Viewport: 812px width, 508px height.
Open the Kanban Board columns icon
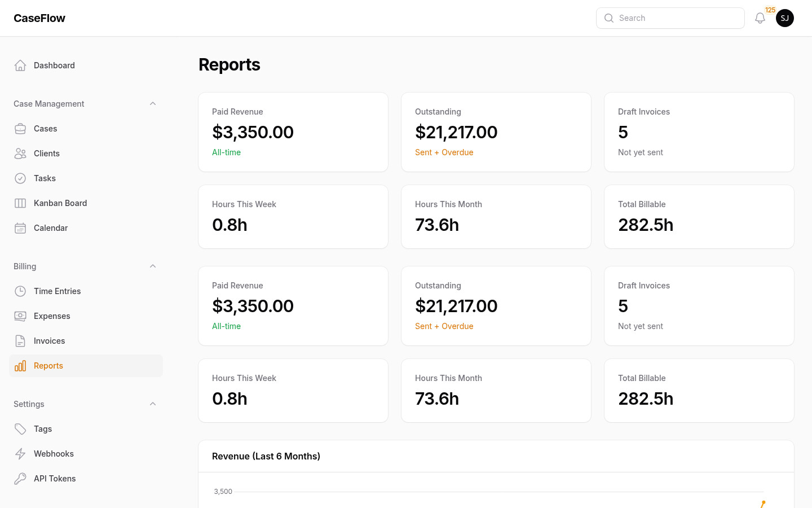[x=20, y=203]
